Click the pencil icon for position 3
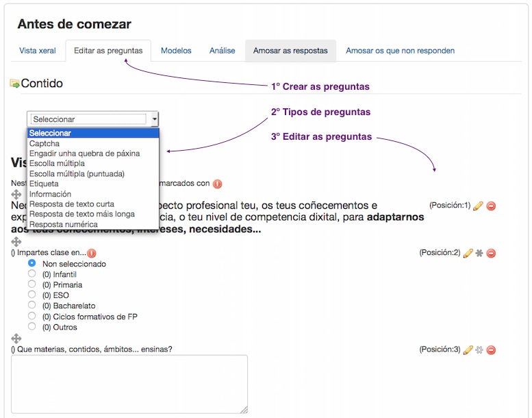 468,349
